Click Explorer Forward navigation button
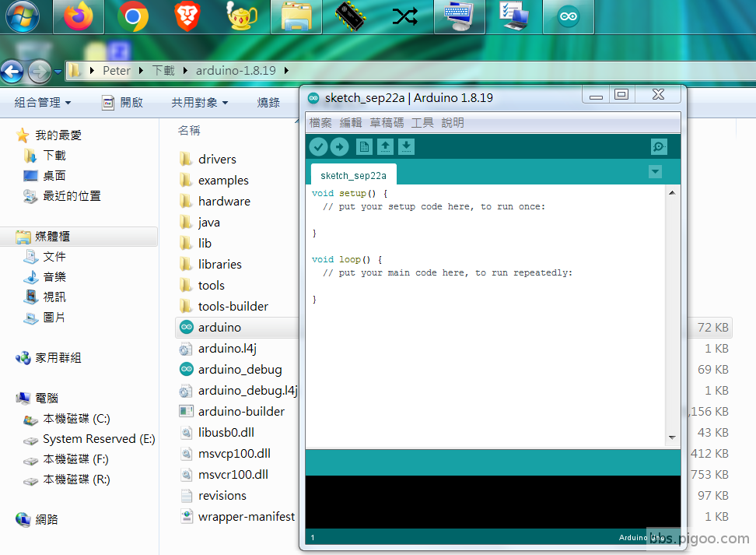 pos(40,72)
